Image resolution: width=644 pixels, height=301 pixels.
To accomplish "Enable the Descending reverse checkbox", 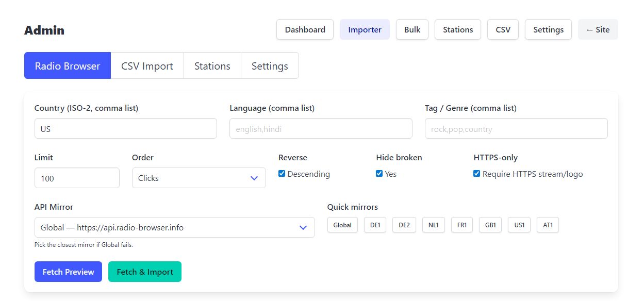I will [x=282, y=174].
